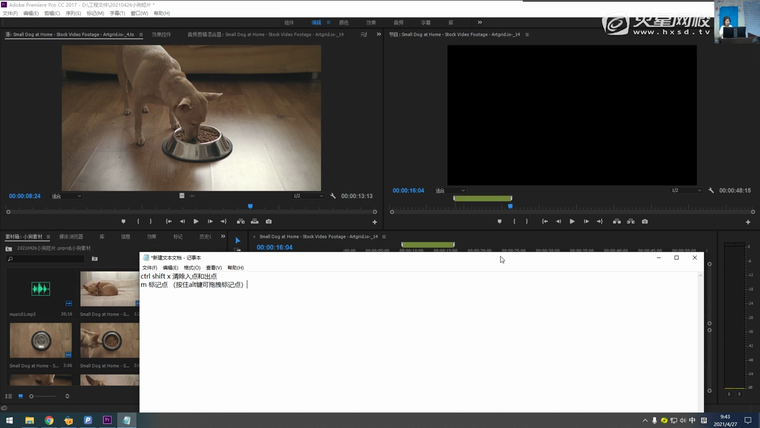Open Notepad 文件 menu

coord(149,268)
